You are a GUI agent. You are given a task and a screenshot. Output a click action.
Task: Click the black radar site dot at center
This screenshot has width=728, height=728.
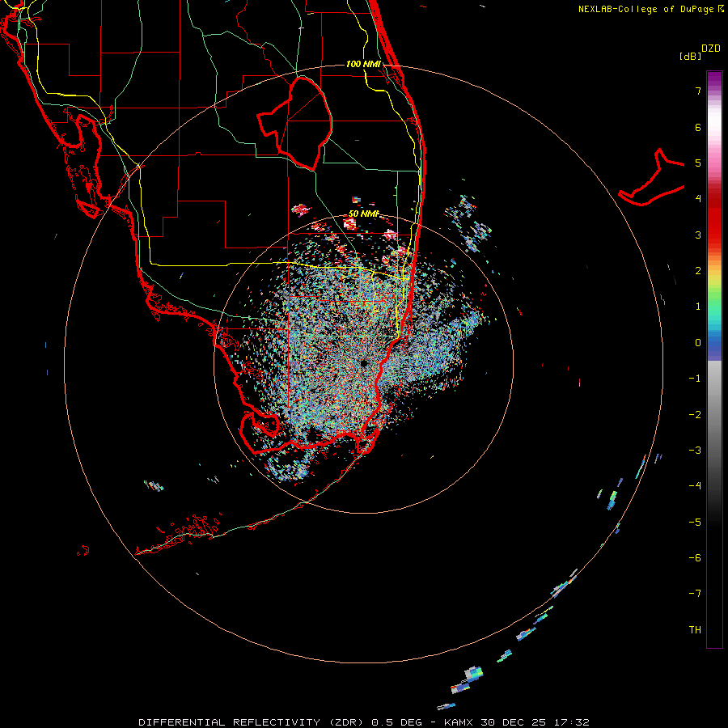(x=363, y=363)
